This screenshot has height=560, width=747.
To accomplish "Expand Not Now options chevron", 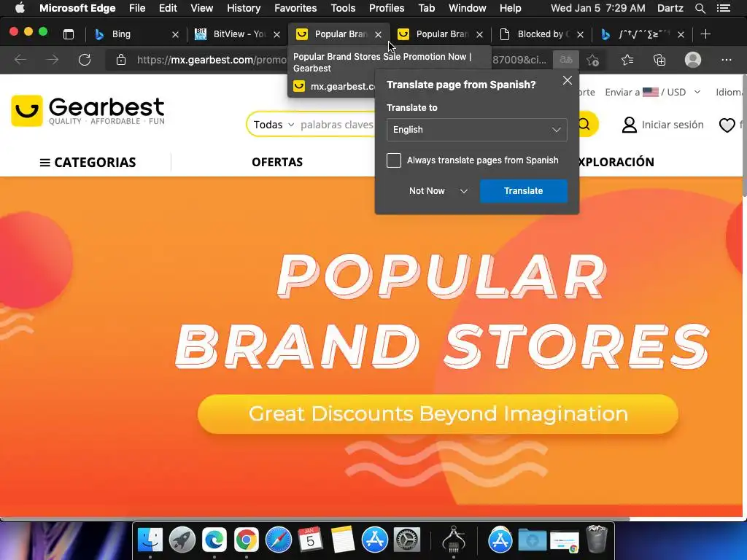I will click(463, 191).
